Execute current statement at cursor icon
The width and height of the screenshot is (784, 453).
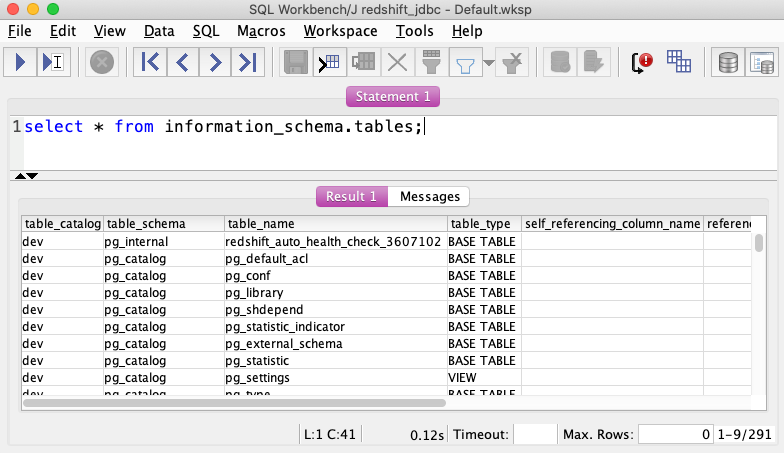(53, 62)
